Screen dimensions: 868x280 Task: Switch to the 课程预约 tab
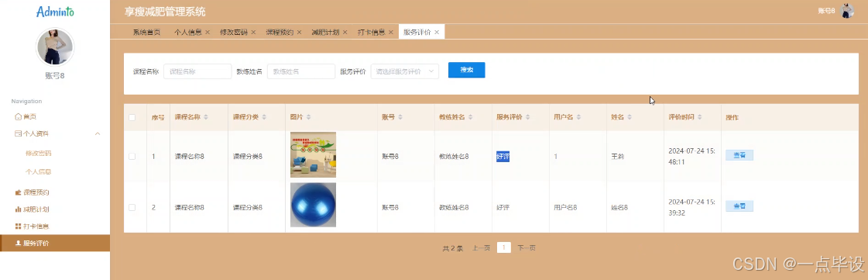(x=280, y=32)
